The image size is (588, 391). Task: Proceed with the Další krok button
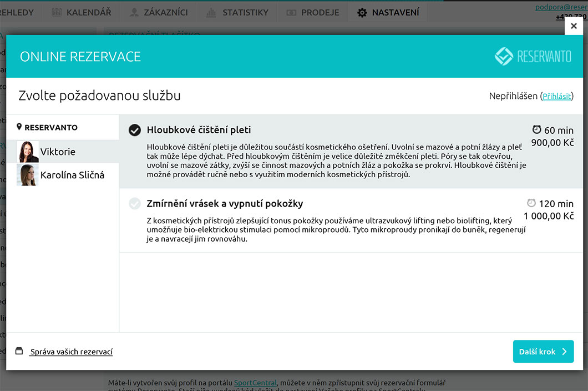[543, 352]
